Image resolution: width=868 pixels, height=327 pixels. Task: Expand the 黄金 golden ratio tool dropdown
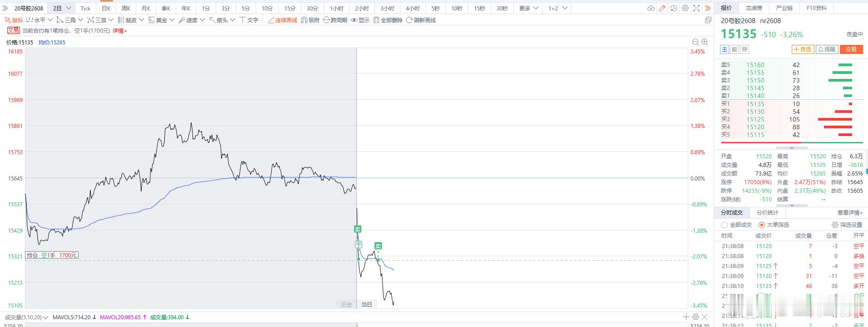(x=172, y=20)
